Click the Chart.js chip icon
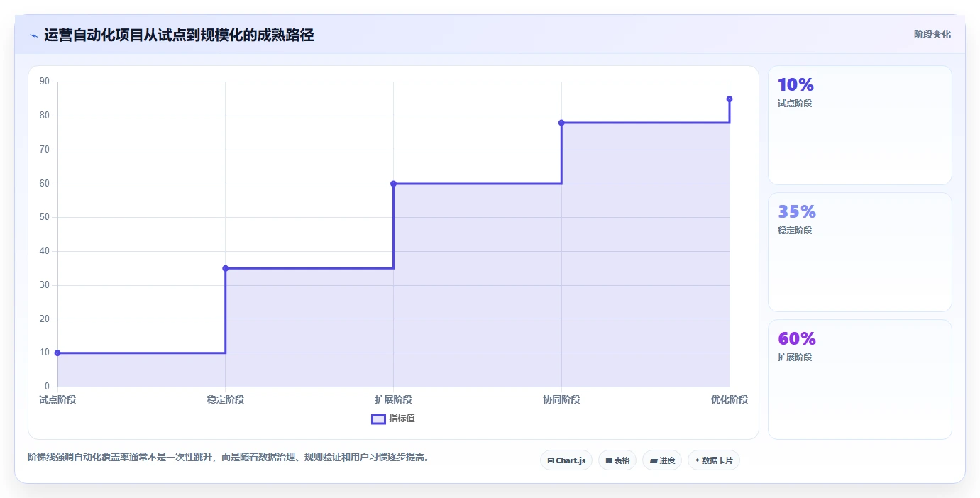The height and width of the screenshot is (498, 980). [551, 461]
